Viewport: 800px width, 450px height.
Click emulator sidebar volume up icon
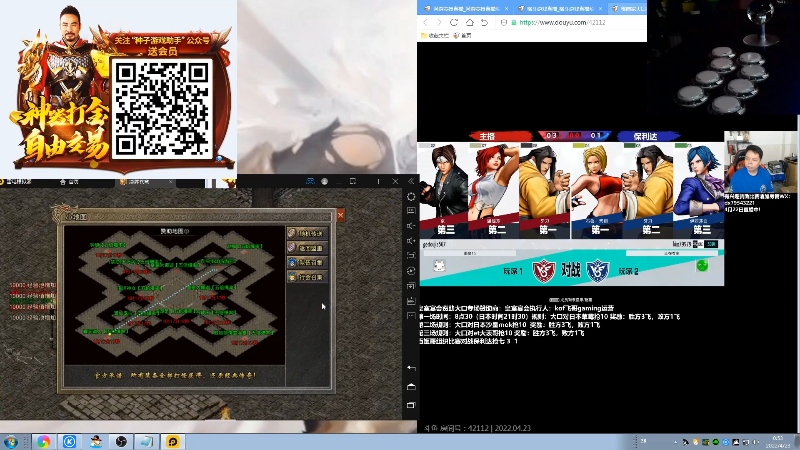click(x=411, y=240)
